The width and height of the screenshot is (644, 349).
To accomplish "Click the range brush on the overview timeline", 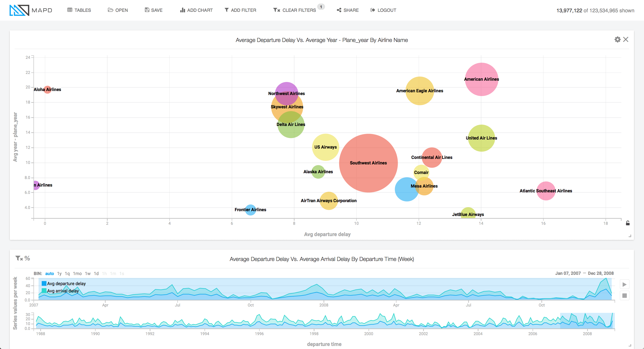I will [587, 321].
